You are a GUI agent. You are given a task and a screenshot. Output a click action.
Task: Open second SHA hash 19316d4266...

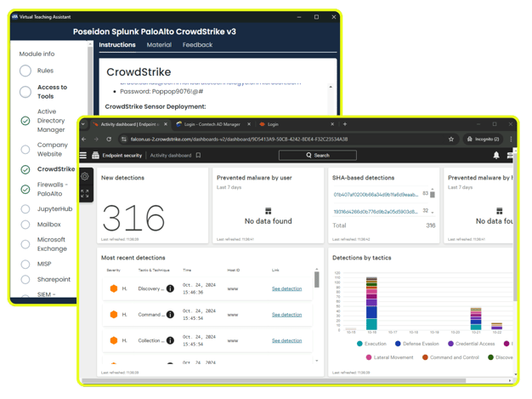tap(376, 212)
